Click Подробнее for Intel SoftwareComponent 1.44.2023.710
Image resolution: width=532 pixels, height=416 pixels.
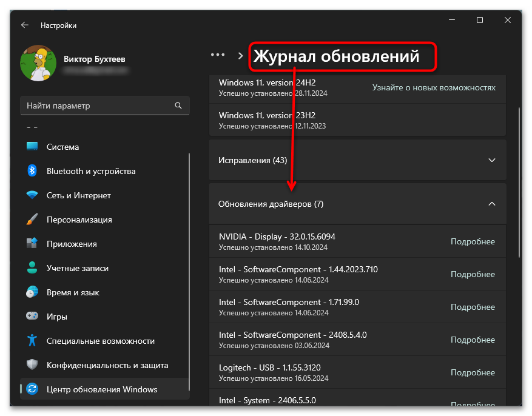473,274
